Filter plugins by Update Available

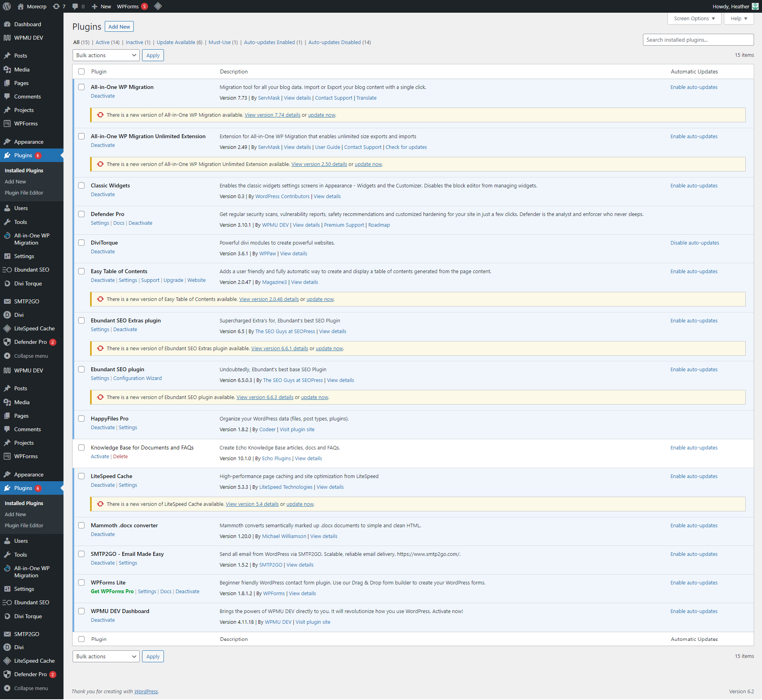pos(176,42)
